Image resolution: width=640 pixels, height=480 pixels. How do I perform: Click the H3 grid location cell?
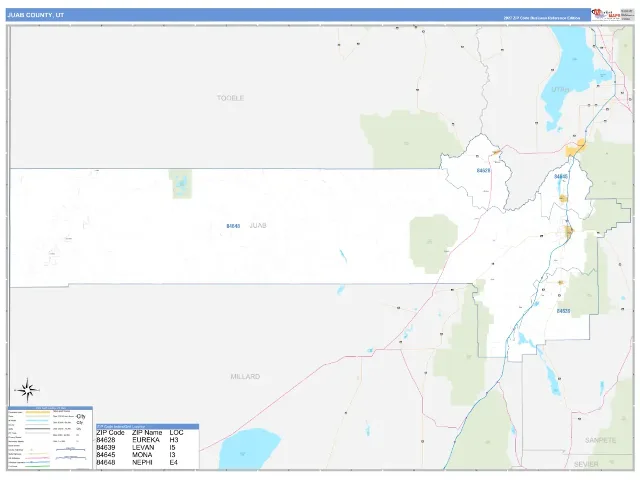pyautogui.click(x=174, y=440)
